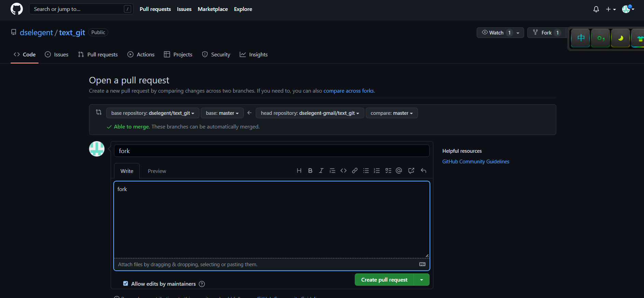Click the GitHub logo home icon
This screenshot has width=644, height=298.
[17, 9]
